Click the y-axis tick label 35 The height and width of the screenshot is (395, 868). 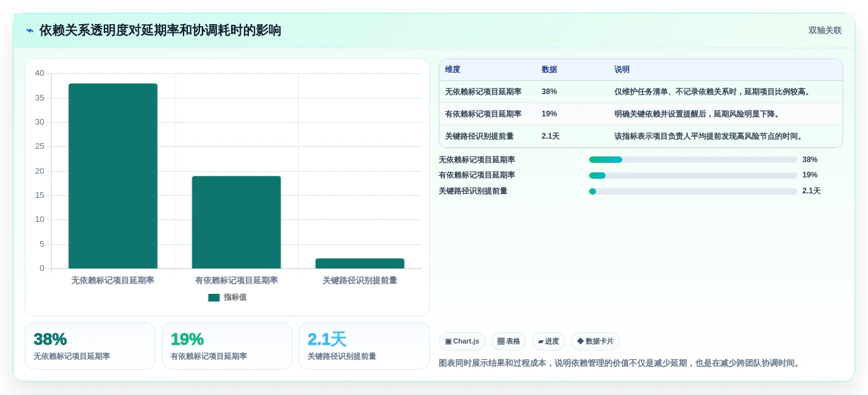pos(39,98)
